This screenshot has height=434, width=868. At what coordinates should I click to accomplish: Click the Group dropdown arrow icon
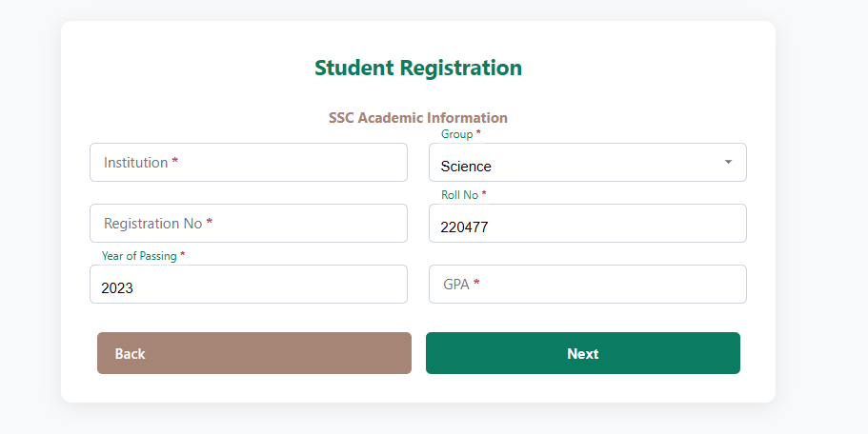[728, 162]
